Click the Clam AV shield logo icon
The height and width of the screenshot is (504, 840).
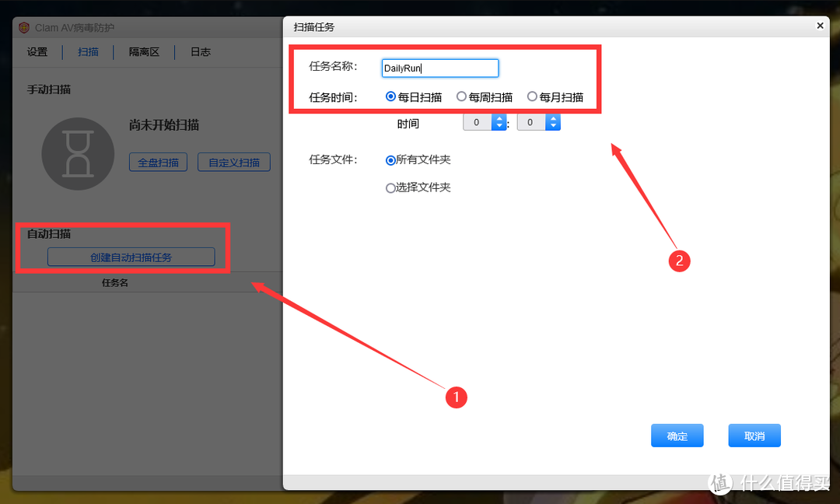[x=24, y=26]
